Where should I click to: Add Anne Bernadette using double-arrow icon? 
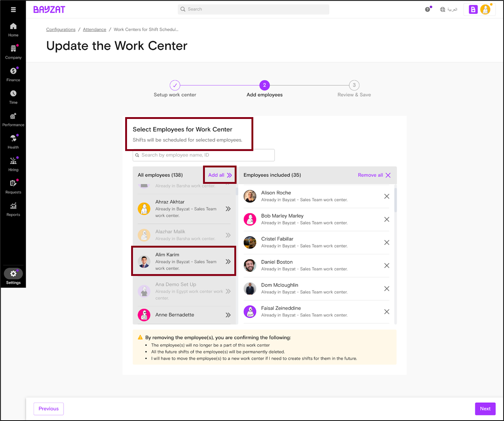[x=228, y=315]
